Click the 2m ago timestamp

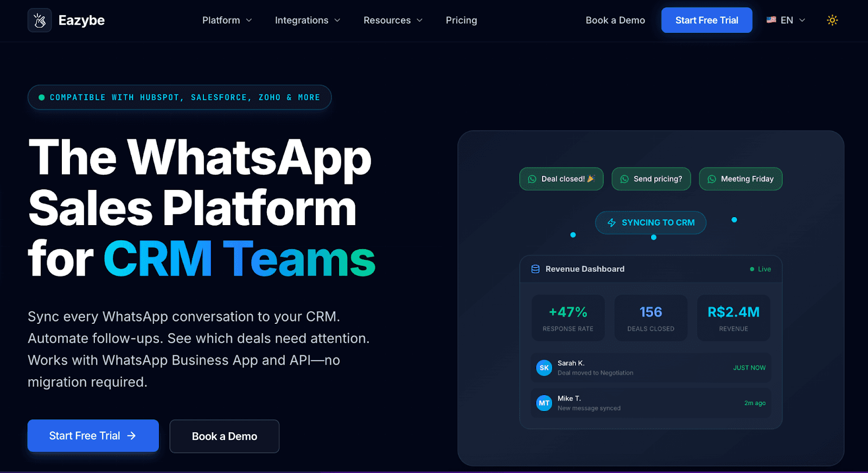(x=755, y=403)
